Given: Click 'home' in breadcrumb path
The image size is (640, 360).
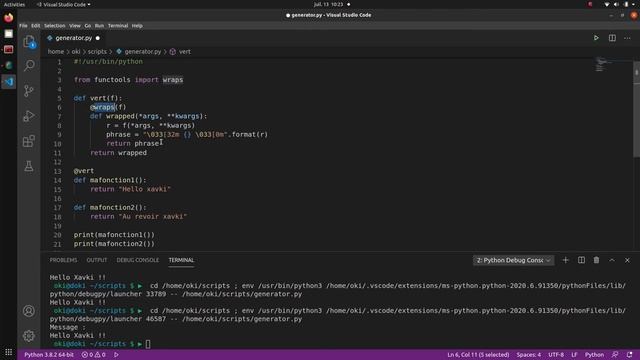Looking at the screenshot, I should tap(56, 52).
